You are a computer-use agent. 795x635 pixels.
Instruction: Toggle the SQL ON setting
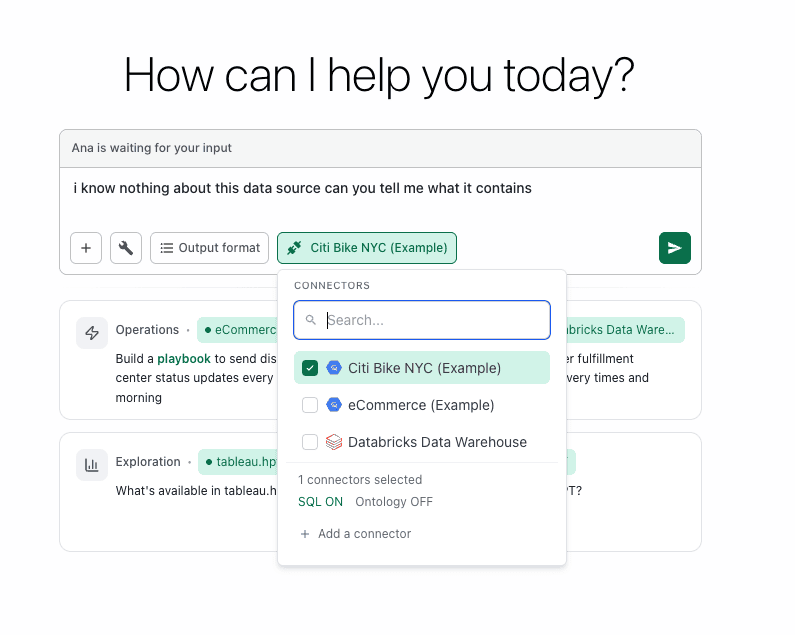(320, 502)
